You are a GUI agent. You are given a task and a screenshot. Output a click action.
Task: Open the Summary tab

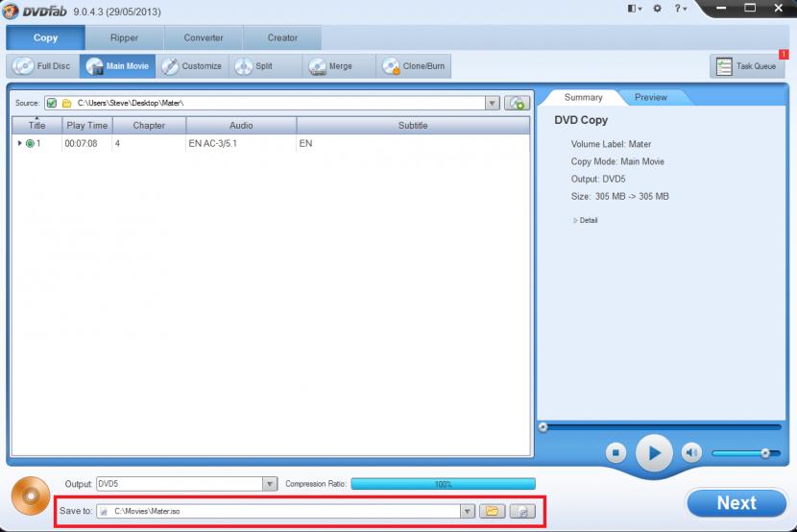583,97
